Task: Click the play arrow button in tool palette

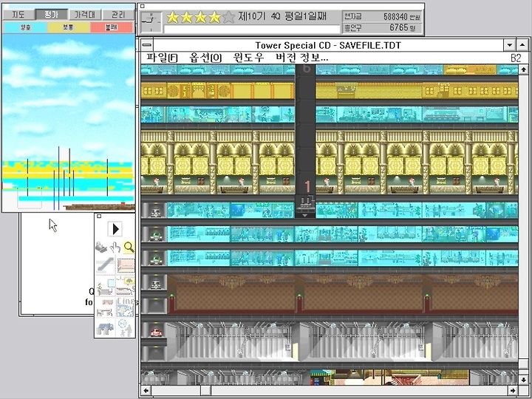Action: tap(115, 229)
